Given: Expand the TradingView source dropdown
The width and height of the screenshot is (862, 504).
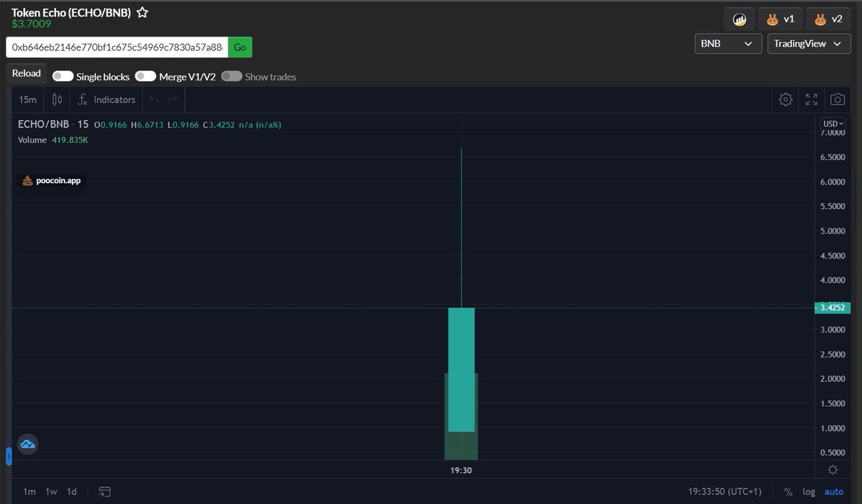Looking at the screenshot, I should pyautogui.click(x=809, y=43).
